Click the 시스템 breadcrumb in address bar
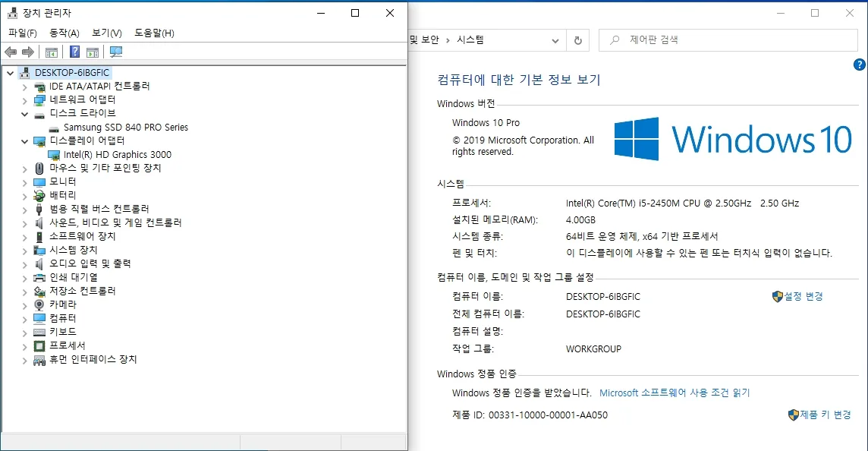Image resolution: width=868 pixels, height=451 pixels. pyautogui.click(x=470, y=40)
